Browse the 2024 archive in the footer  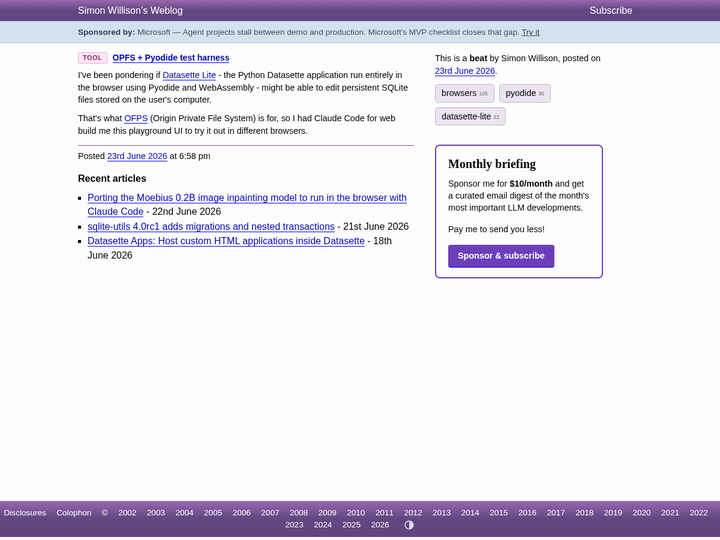point(323,525)
